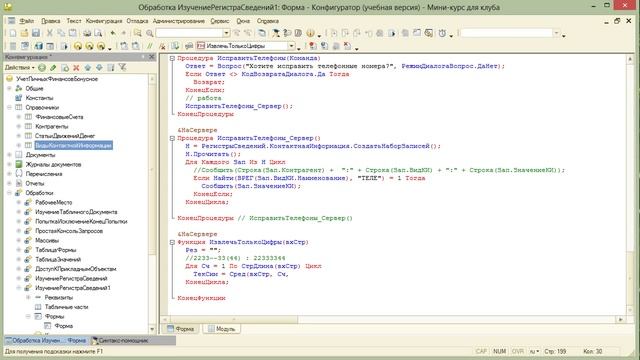Expand the Общие tree node

pos(9,88)
